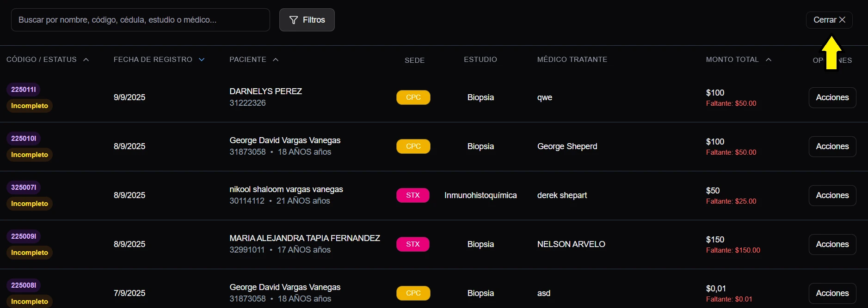This screenshot has width=868, height=308.
Task: Sort by Código / Estatus arrow
Action: coord(86,60)
